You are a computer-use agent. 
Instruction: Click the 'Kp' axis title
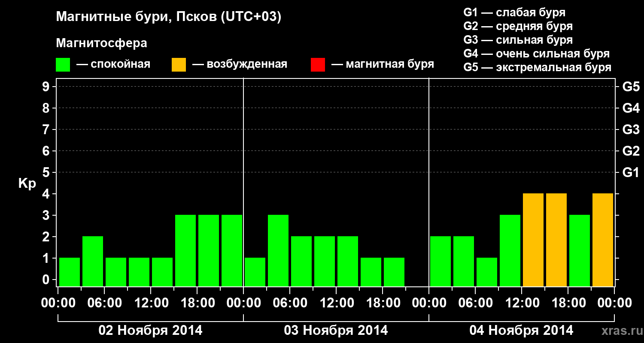click(x=27, y=184)
